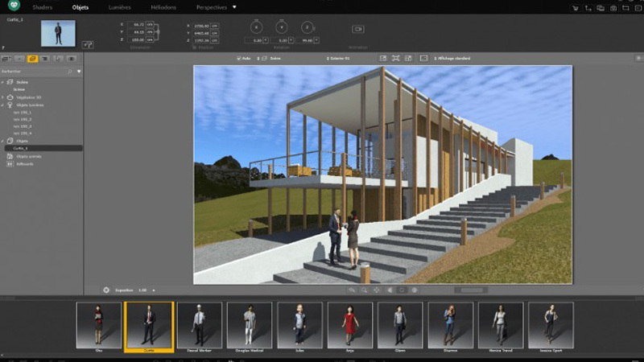
Task: Click the crop/region render icon
Action: (625, 8)
